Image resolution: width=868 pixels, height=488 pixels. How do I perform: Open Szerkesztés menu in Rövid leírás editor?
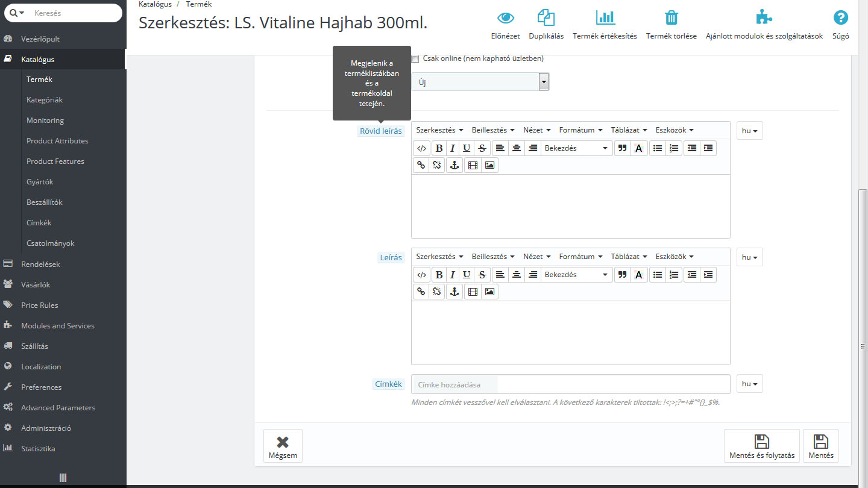click(x=439, y=130)
